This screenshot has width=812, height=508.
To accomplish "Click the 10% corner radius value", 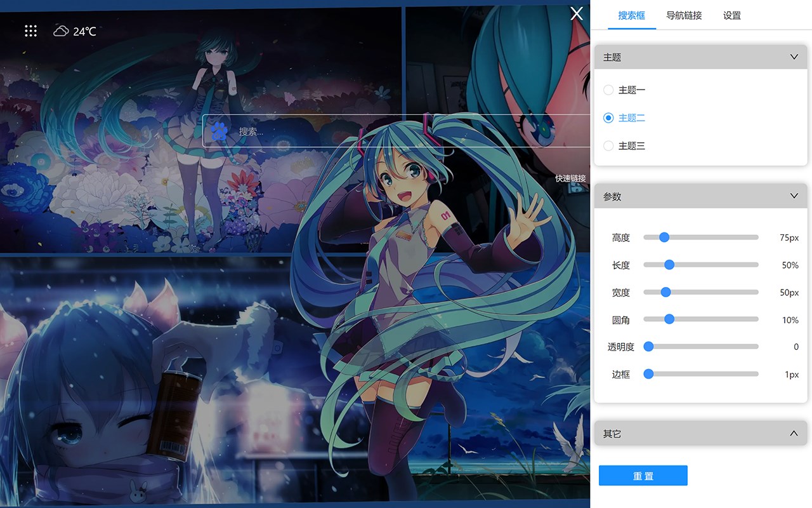I will click(x=790, y=320).
